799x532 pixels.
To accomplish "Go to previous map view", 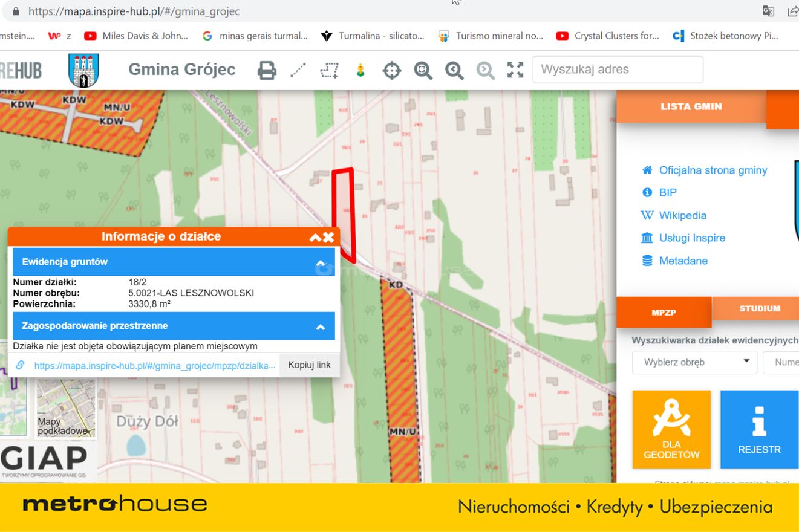I will pos(454,71).
